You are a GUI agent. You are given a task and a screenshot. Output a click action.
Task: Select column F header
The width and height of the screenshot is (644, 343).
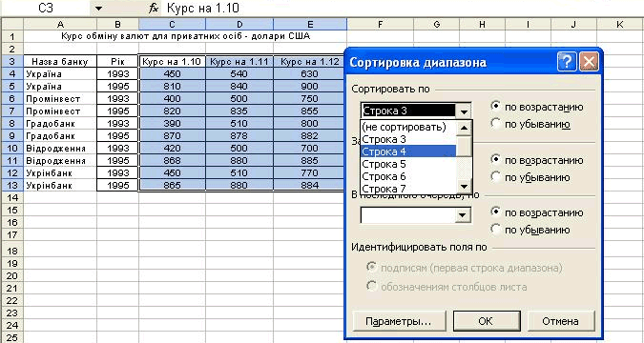coord(380,24)
